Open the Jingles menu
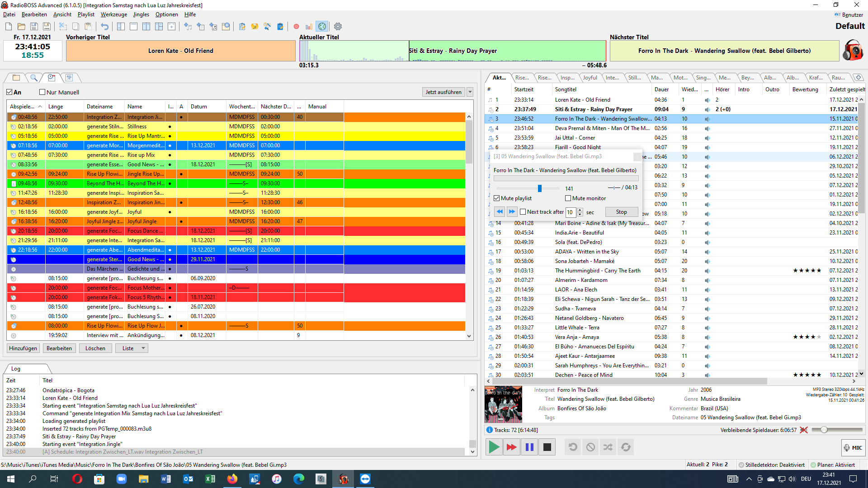868x488 pixels. pyautogui.click(x=141, y=14)
